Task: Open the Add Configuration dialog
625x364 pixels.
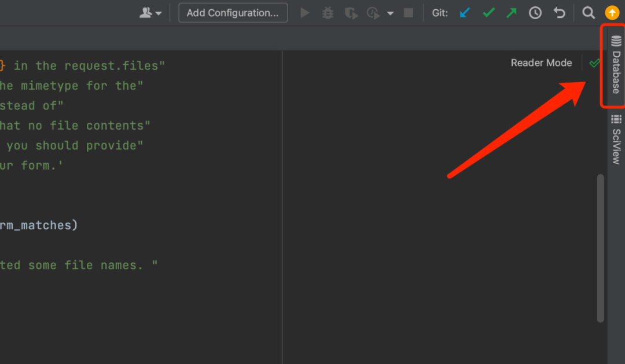Action: [233, 12]
